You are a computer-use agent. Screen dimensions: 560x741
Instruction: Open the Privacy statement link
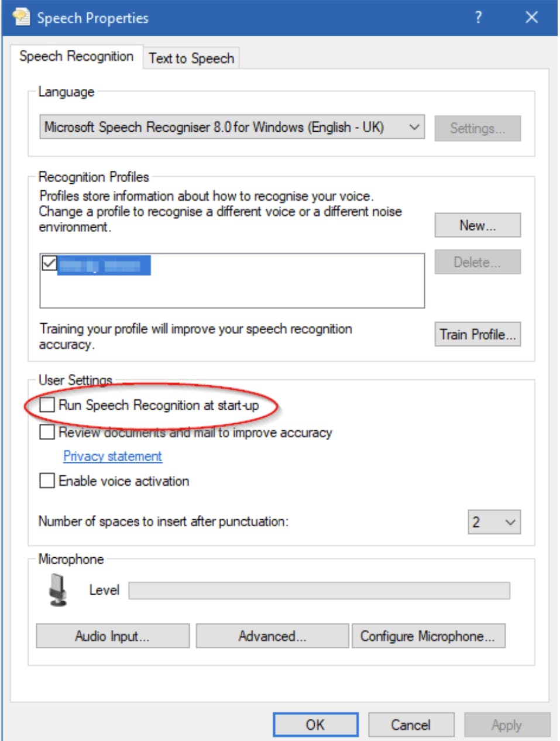112,457
